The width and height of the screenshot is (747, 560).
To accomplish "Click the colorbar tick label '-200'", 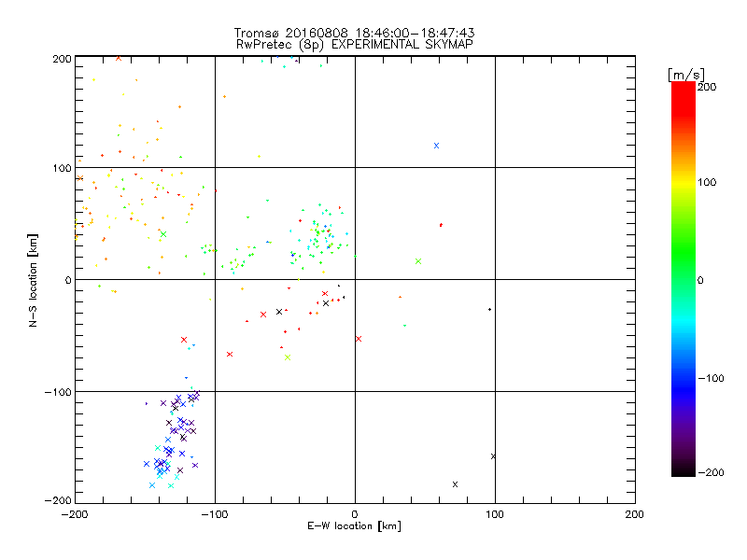I will tap(711, 472).
